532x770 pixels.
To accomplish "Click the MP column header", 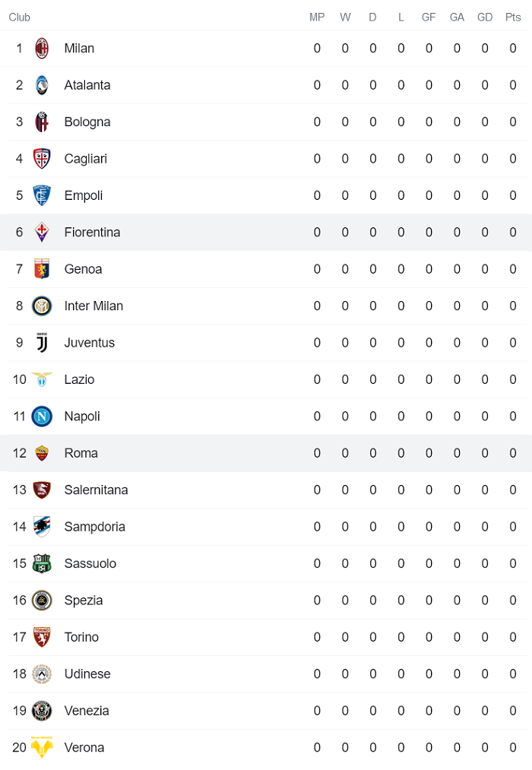I will 317,17.
